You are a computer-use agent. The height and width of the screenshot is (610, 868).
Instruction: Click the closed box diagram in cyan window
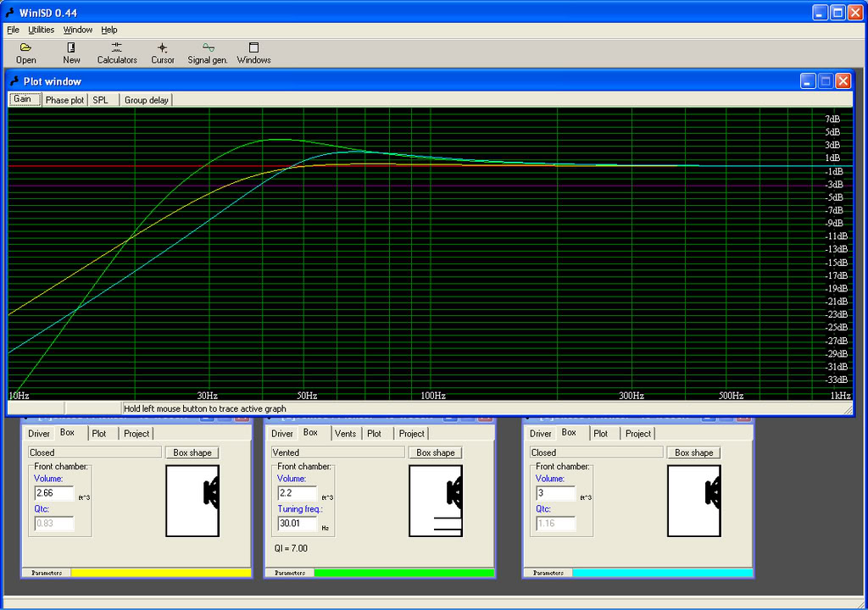(694, 501)
